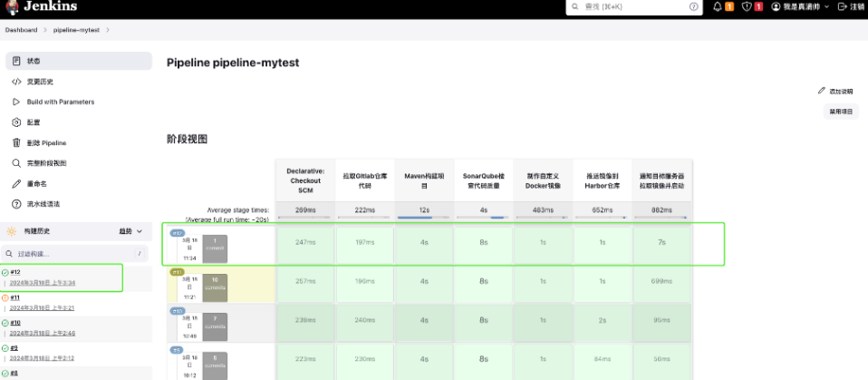This screenshot has height=380, width=868.
Task: Open 完整阶段视图 in sidebar
Action: coord(79,163)
